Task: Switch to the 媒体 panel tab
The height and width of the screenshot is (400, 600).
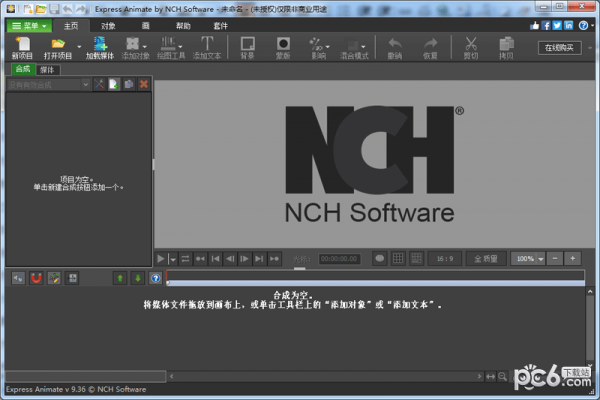Action: (47, 70)
